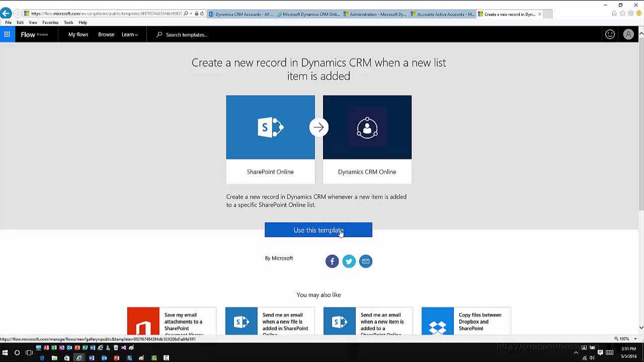This screenshot has width=644, height=362.
Task: Show hidden system tray icons
Action: tap(576, 352)
